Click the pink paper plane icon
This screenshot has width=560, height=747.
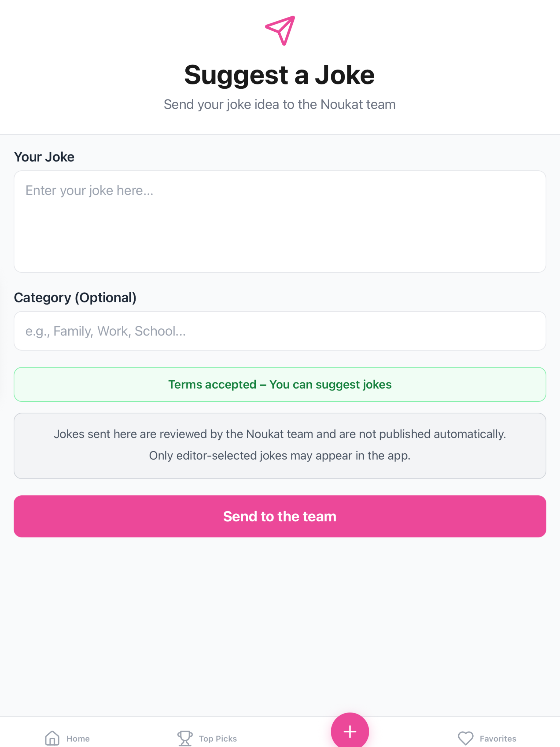[x=280, y=30]
